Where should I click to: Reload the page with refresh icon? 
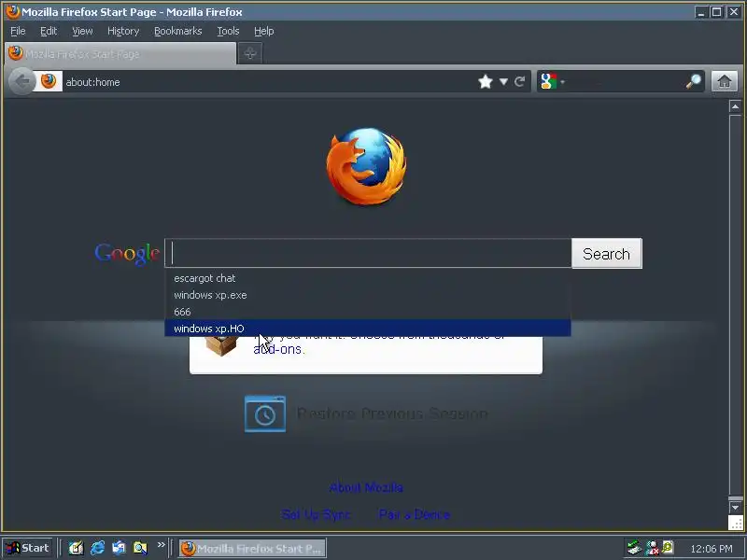coord(520,82)
